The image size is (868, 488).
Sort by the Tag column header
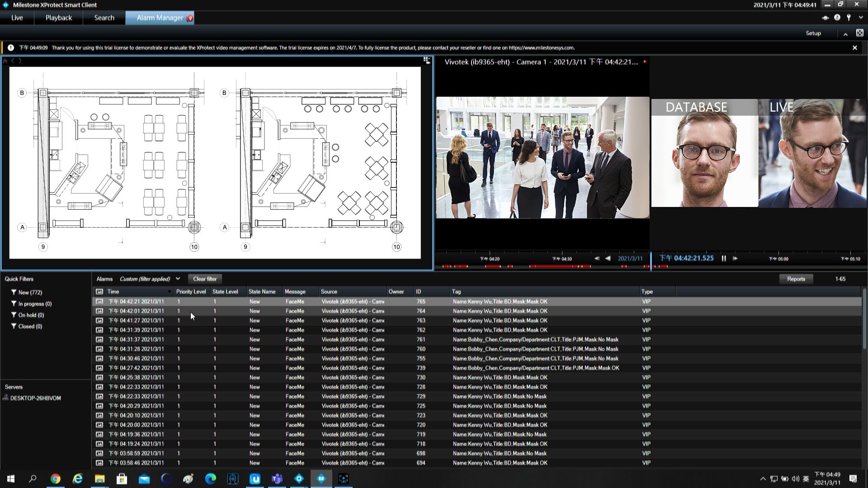[545, 291]
